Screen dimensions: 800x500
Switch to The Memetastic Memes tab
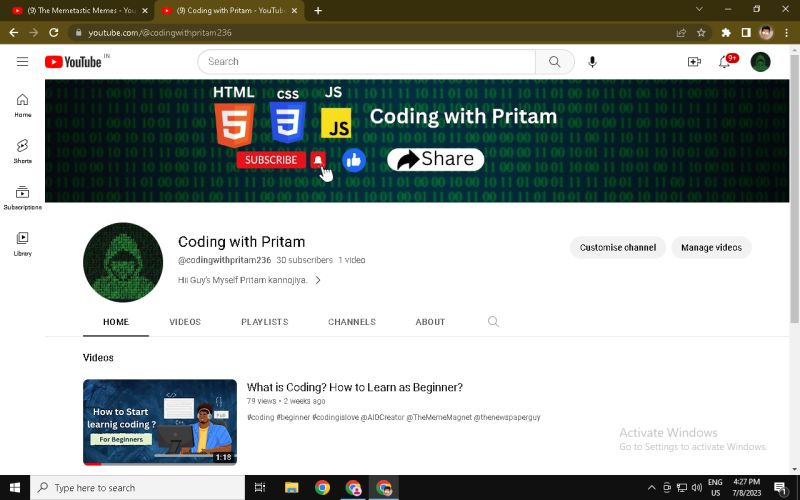tap(80, 10)
